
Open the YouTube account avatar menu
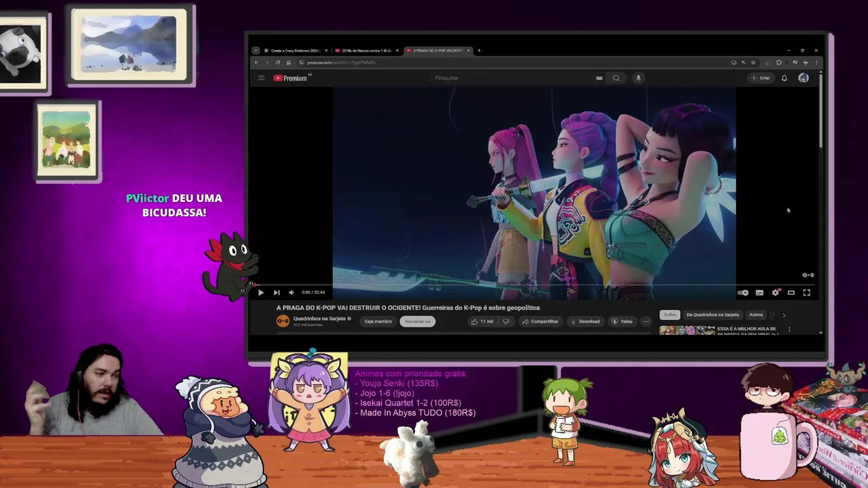804,78
